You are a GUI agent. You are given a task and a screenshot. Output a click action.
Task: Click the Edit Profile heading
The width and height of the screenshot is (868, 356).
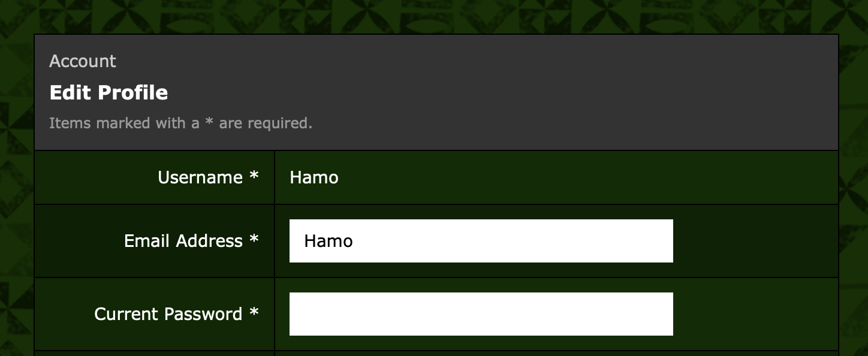point(108,92)
